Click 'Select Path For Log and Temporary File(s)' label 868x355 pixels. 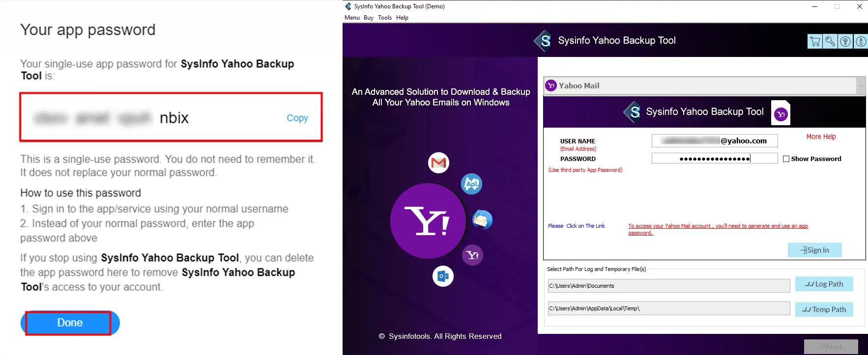coord(596,269)
